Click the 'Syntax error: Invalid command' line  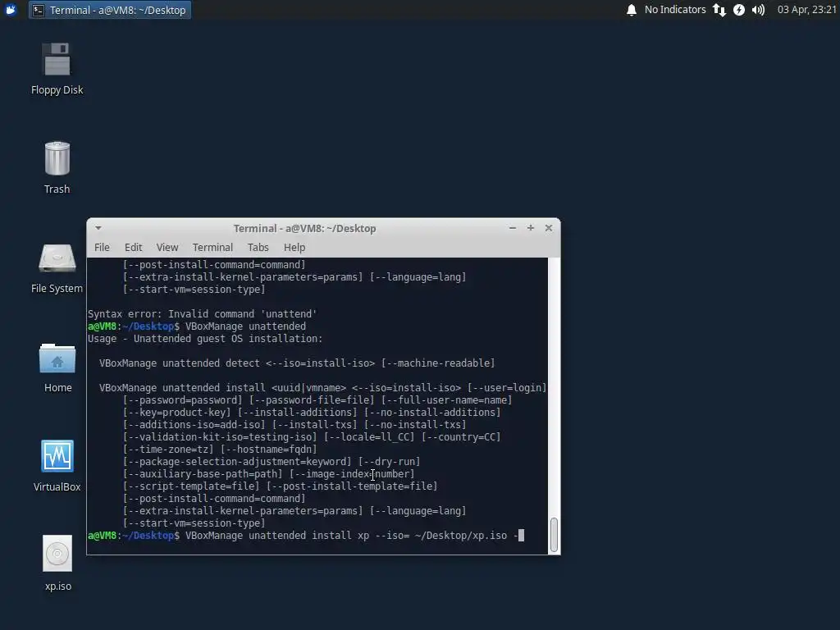point(203,314)
